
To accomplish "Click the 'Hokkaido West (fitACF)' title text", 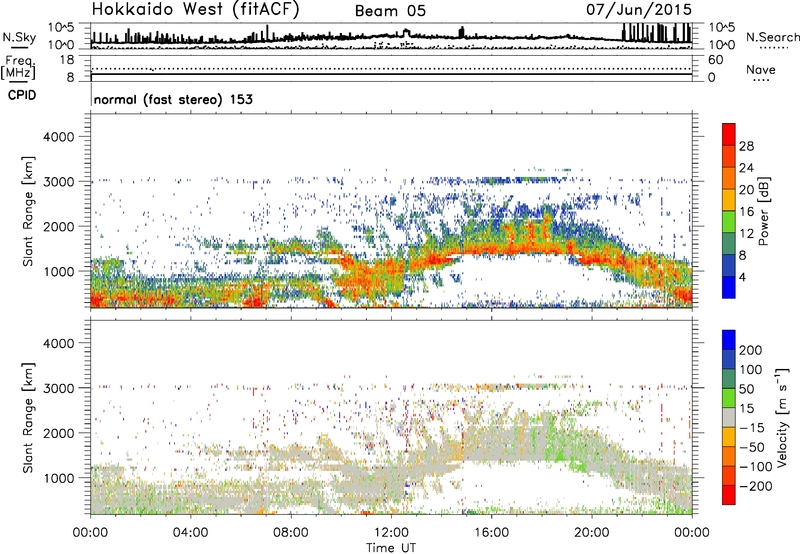I will coord(195,9).
